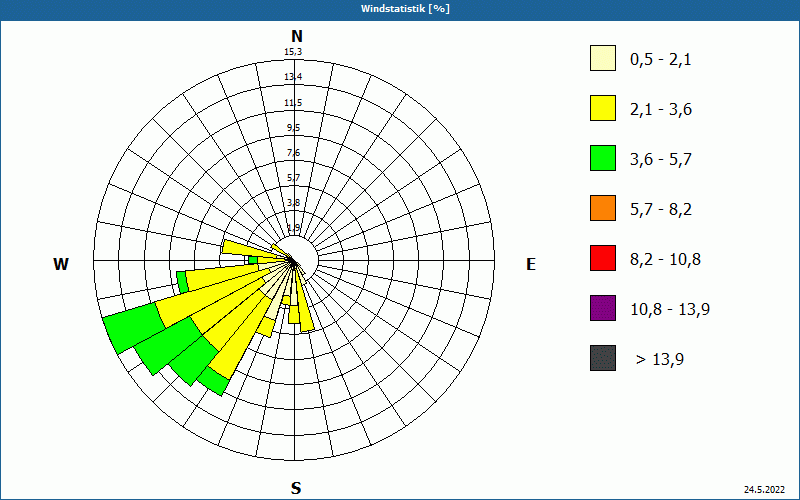The image size is (800, 500).
Task: Click the '> 13,9' legend label
Action: [x=660, y=360]
